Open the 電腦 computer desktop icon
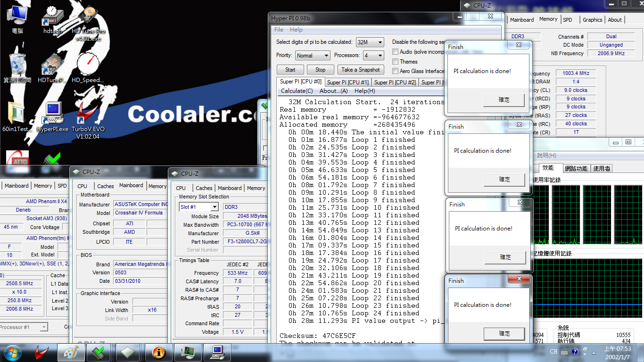Screen dimensions: 644x362 17,19
